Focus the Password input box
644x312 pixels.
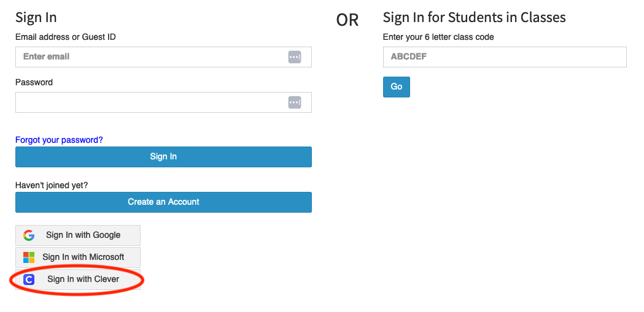(150, 102)
